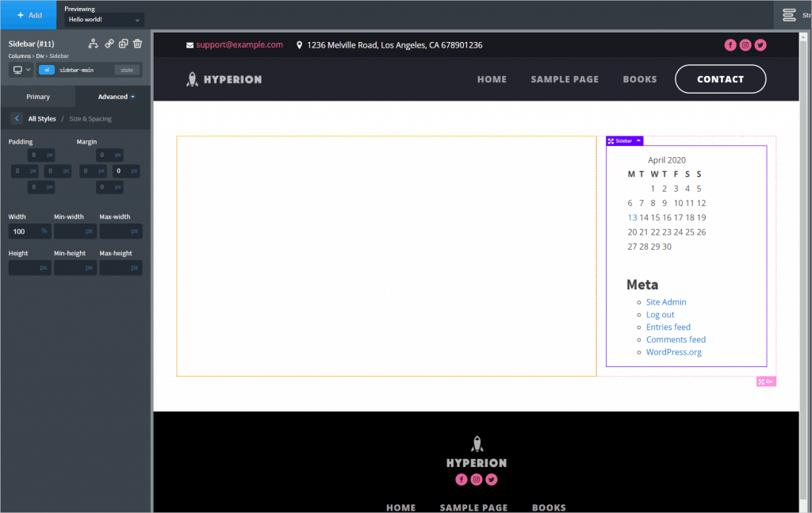Duplicate the Sidebar element via copy icon
This screenshot has width=812, height=513.
(123, 44)
